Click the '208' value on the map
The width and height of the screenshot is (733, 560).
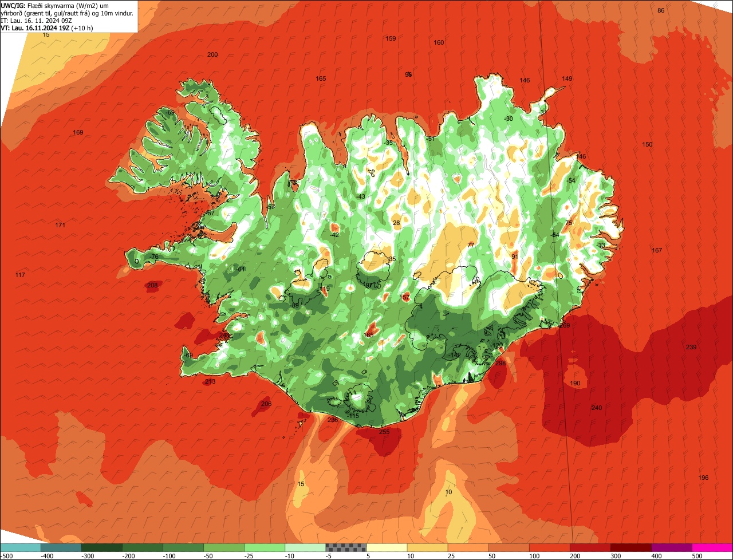pos(152,286)
